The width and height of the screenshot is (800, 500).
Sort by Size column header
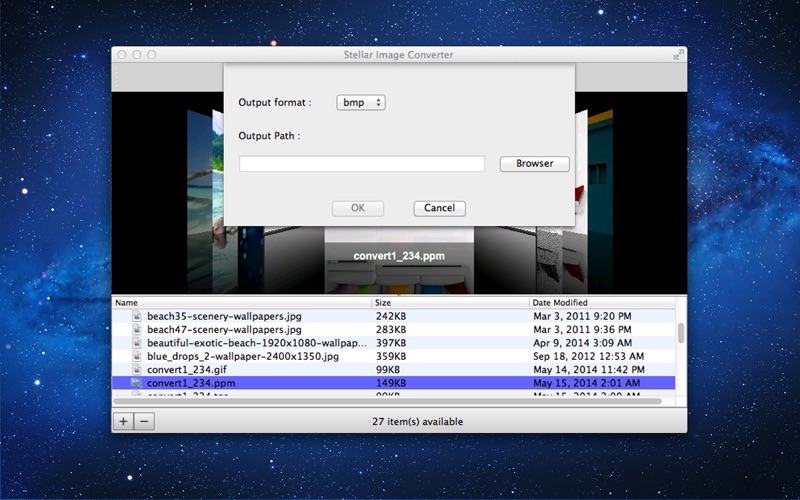(451, 303)
